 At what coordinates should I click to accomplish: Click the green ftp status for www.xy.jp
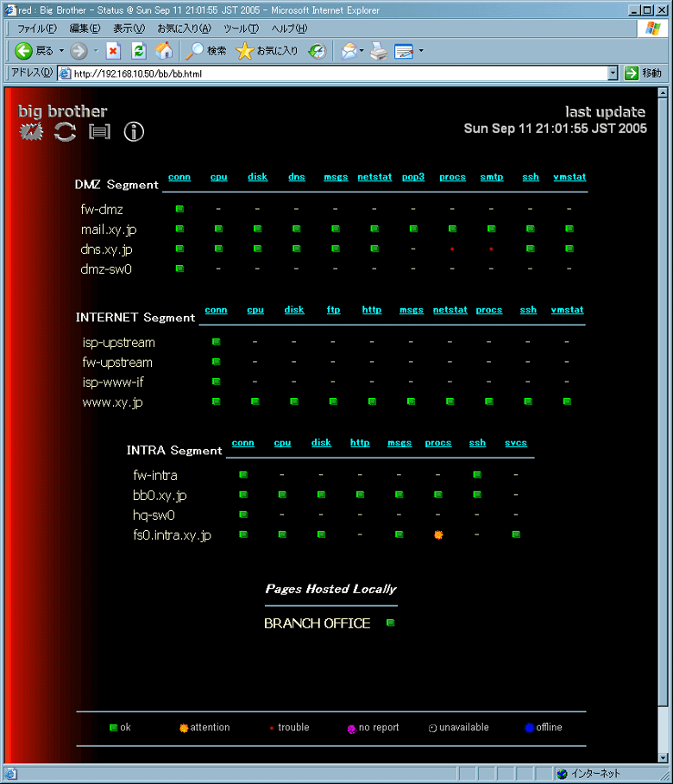[333, 401]
